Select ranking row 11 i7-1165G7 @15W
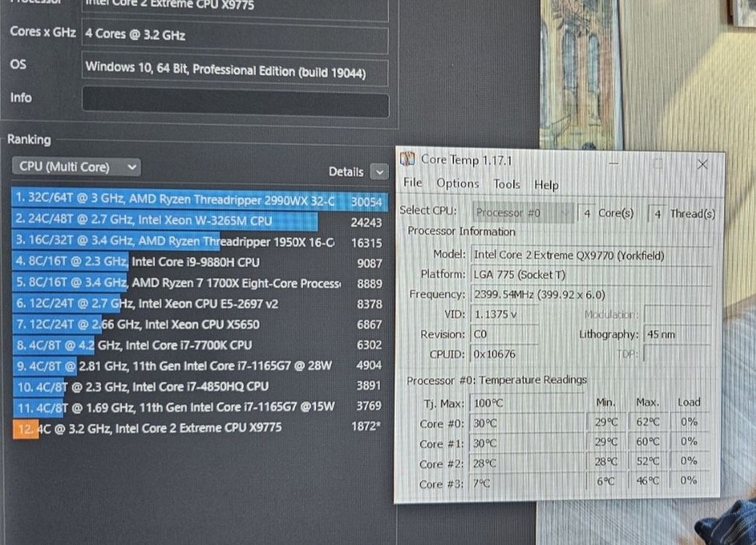The height and width of the screenshot is (545, 756). coord(199,407)
